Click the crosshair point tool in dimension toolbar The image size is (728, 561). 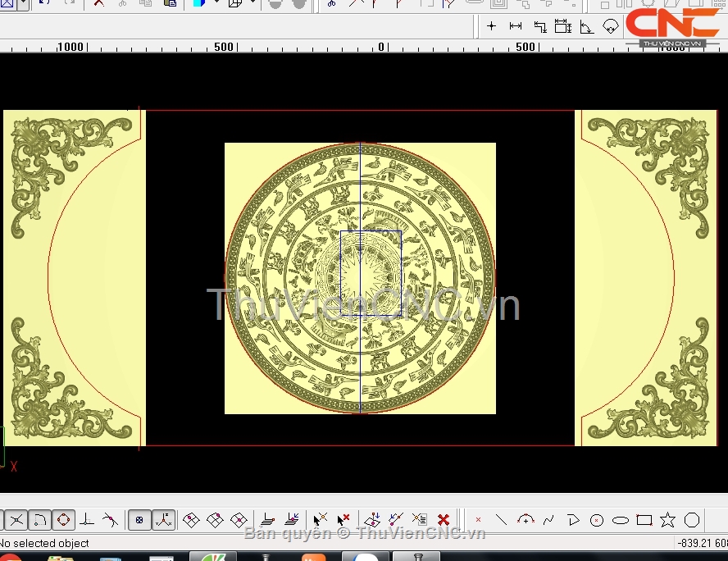point(492,26)
